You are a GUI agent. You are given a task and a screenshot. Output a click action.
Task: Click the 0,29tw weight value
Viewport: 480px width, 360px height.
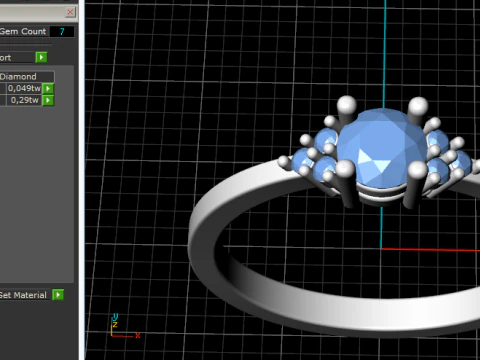tap(24, 100)
